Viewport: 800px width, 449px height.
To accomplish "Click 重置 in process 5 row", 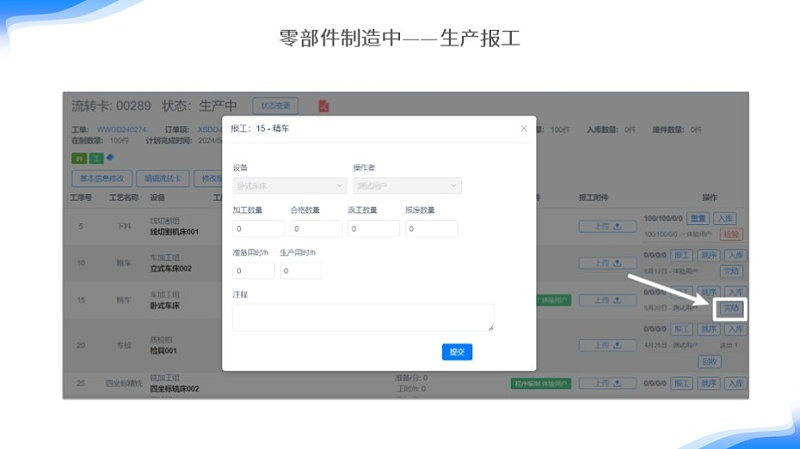I will [x=698, y=218].
